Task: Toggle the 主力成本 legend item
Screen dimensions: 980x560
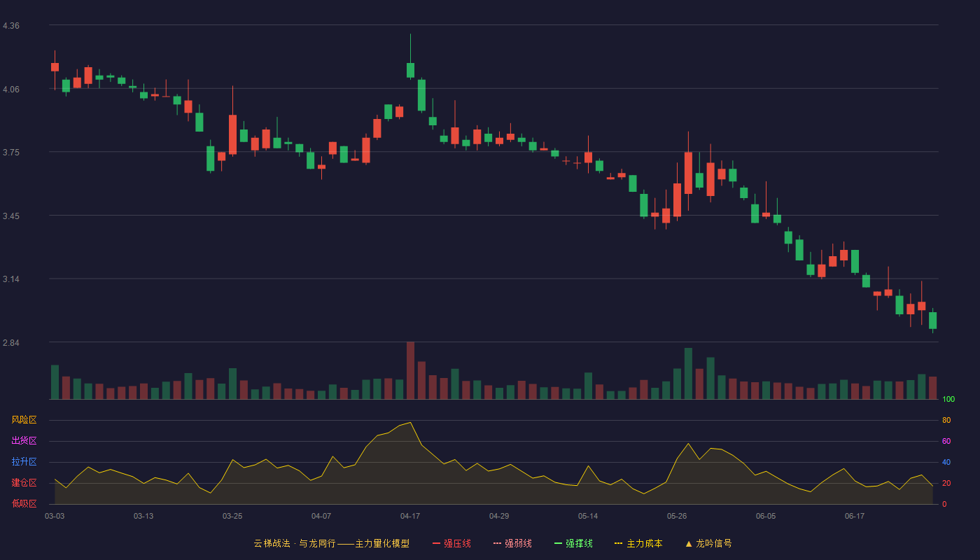Action: (638, 543)
